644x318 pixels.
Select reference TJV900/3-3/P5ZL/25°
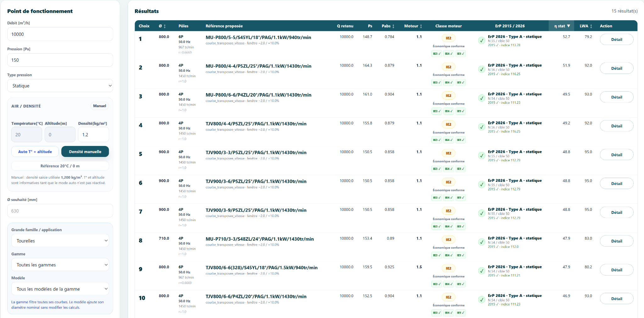[256, 153]
